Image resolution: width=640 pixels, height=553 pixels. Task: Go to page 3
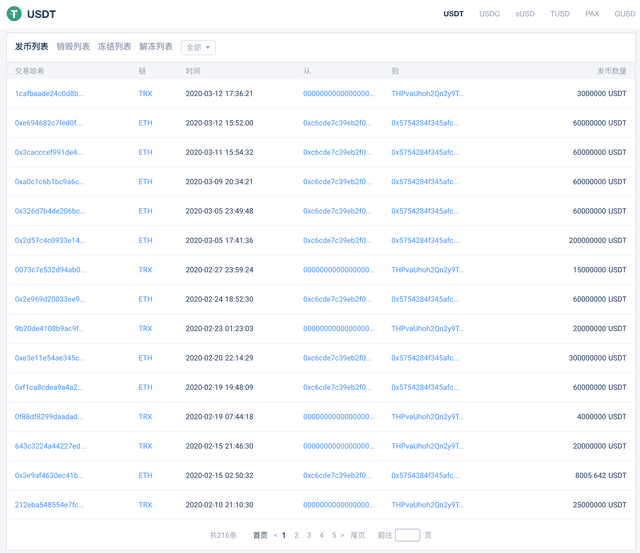click(x=309, y=535)
